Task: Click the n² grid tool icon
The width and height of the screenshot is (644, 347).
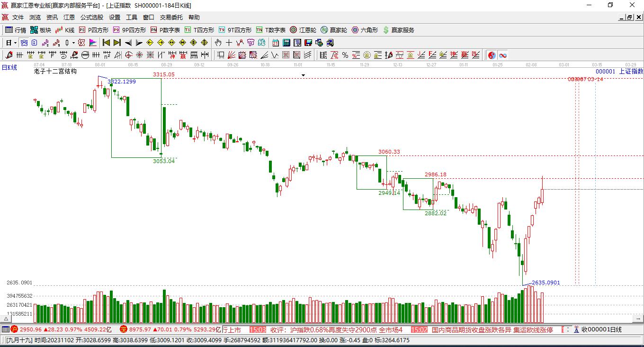Action: click(x=107, y=55)
